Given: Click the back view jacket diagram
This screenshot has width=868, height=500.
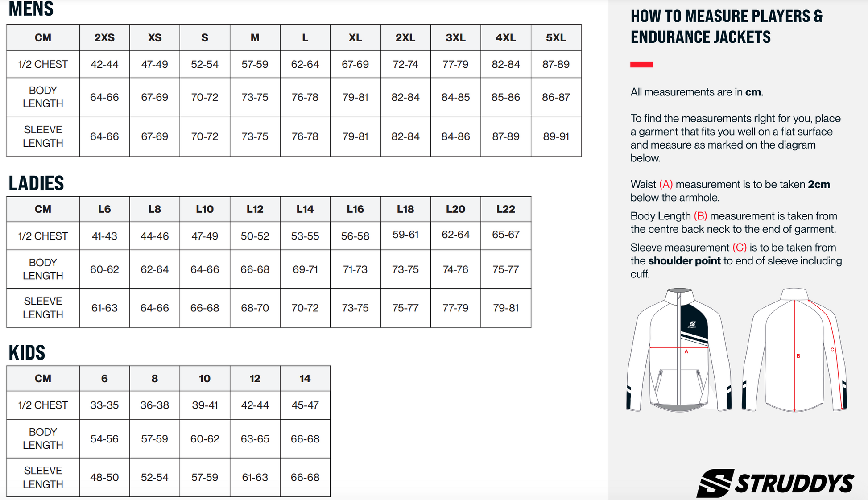Looking at the screenshot, I should pyautogui.click(x=794, y=350).
